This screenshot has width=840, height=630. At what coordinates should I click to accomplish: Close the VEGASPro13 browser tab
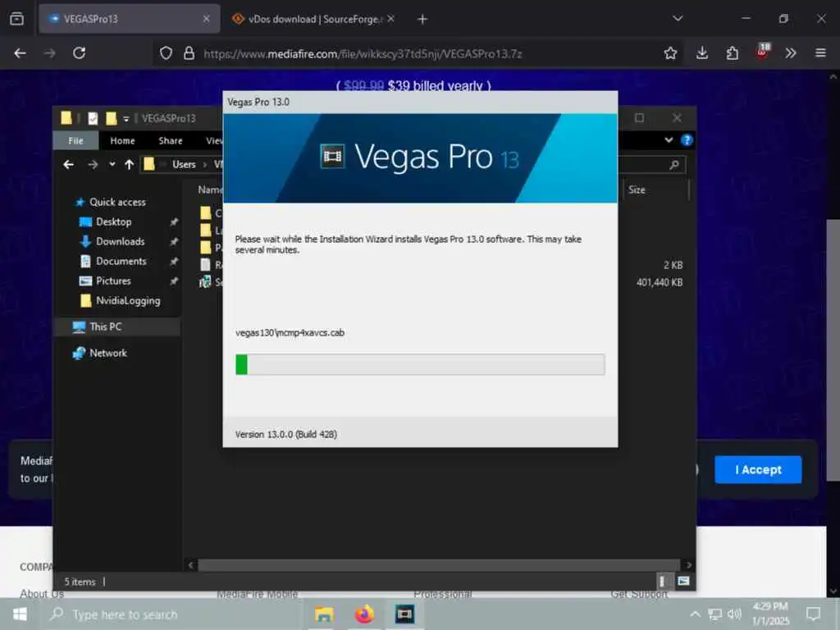(x=206, y=19)
